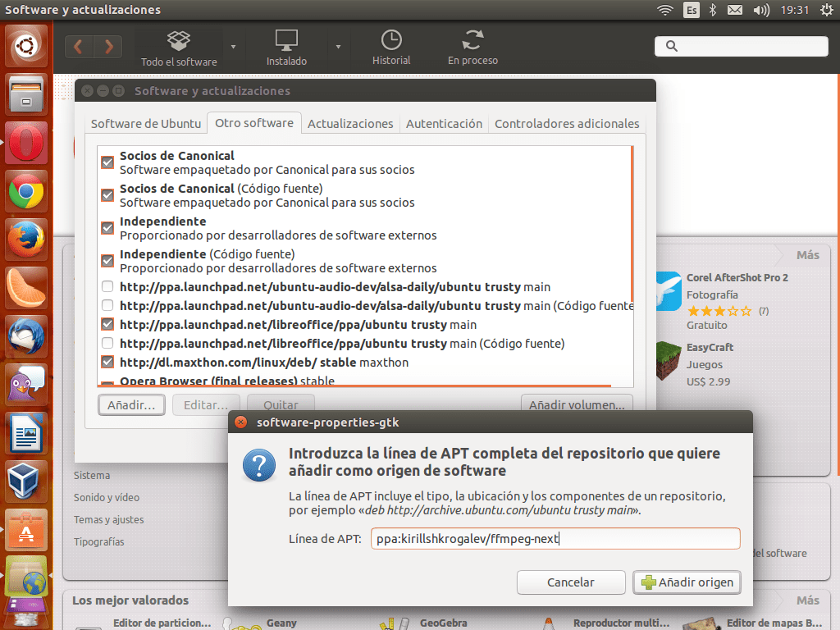Open Google Chrome from the dock

click(26, 192)
